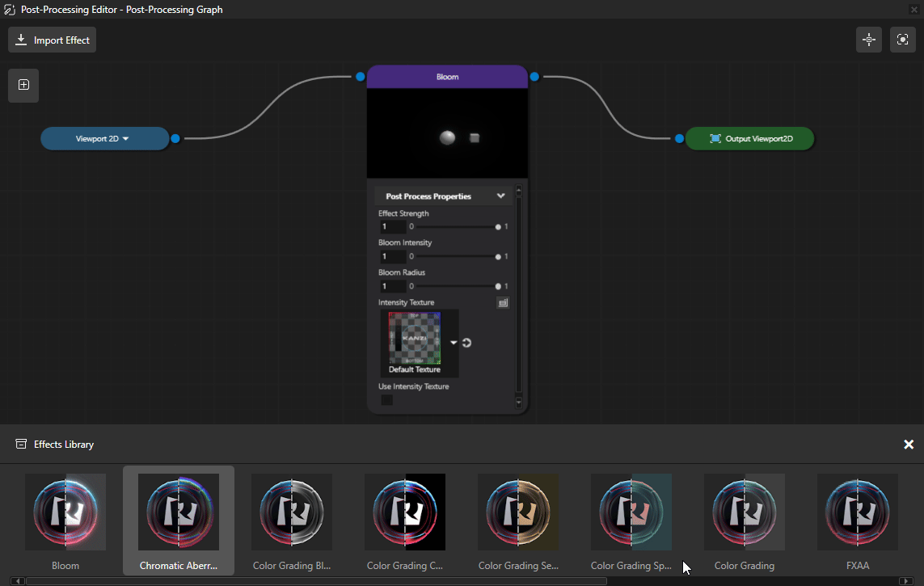Click the Output Viewport2D node
The height and width of the screenshot is (586, 924).
[749, 139]
